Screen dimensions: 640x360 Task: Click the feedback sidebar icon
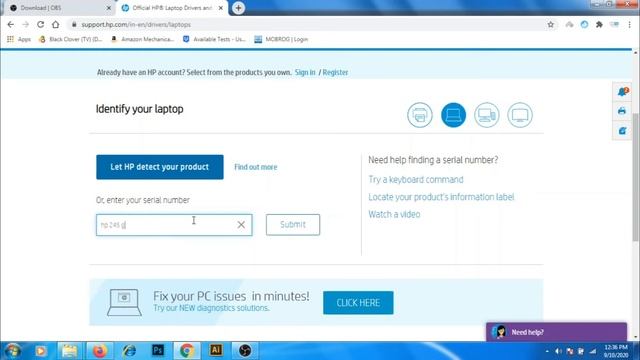(622, 131)
